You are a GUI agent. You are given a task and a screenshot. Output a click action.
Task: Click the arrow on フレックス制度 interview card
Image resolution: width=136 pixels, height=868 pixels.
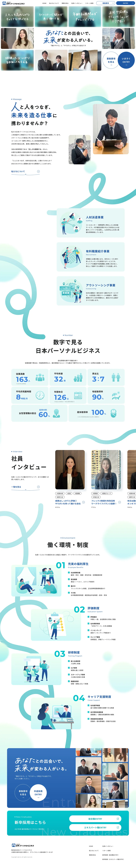(x=119, y=502)
